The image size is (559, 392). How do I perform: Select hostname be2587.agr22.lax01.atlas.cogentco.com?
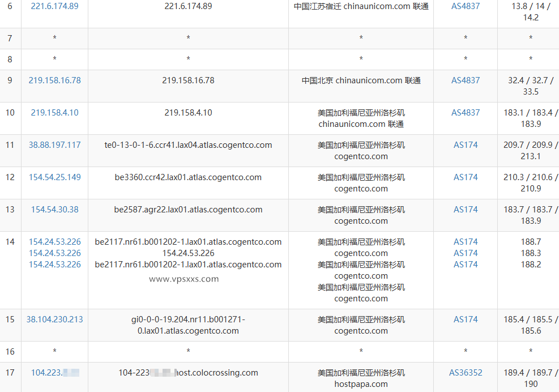pyautogui.click(x=188, y=210)
